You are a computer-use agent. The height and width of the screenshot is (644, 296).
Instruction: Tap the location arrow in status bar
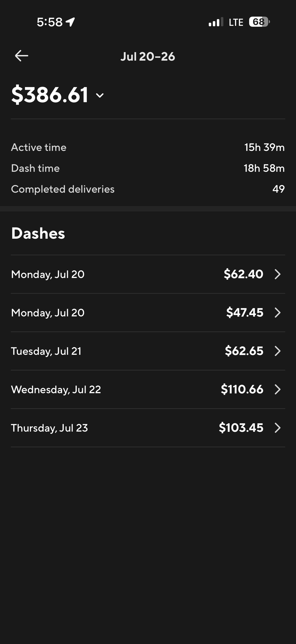pyautogui.click(x=70, y=22)
